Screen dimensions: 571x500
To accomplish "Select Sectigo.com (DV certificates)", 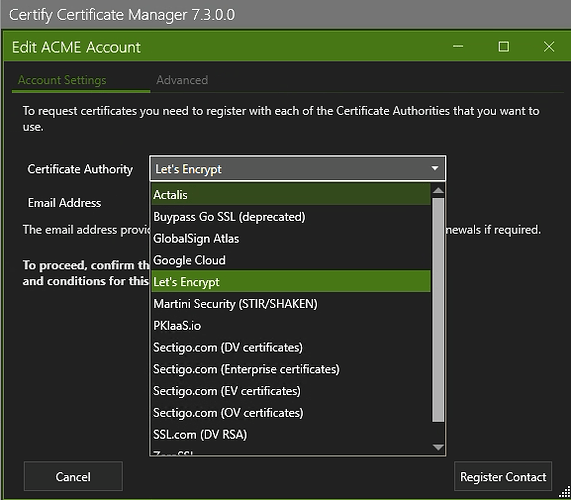I will pyautogui.click(x=291, y=347).
